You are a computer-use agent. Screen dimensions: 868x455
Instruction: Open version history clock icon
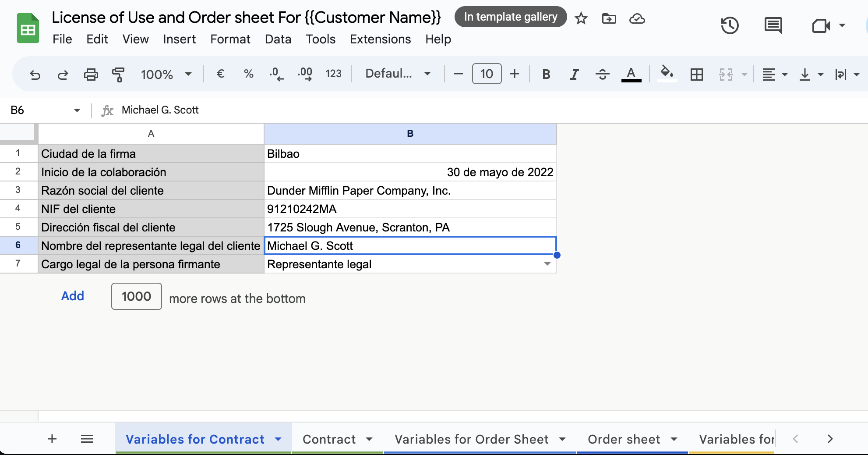[730, 26]
